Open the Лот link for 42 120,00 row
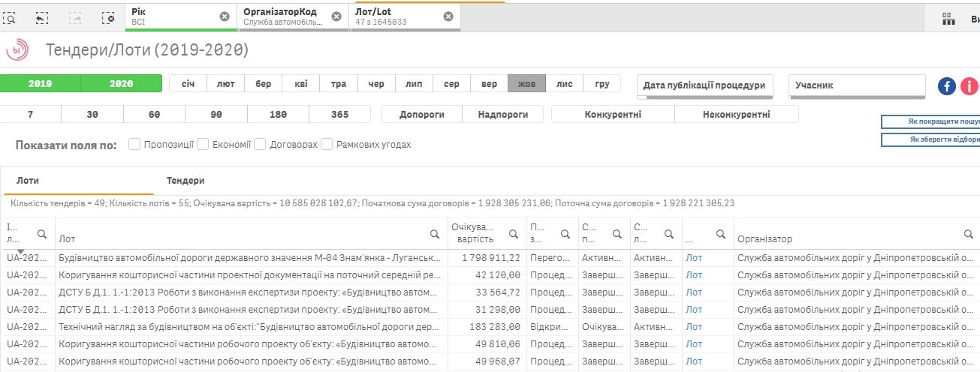Viewport: 980px width, 372px height. pos(694,275)
